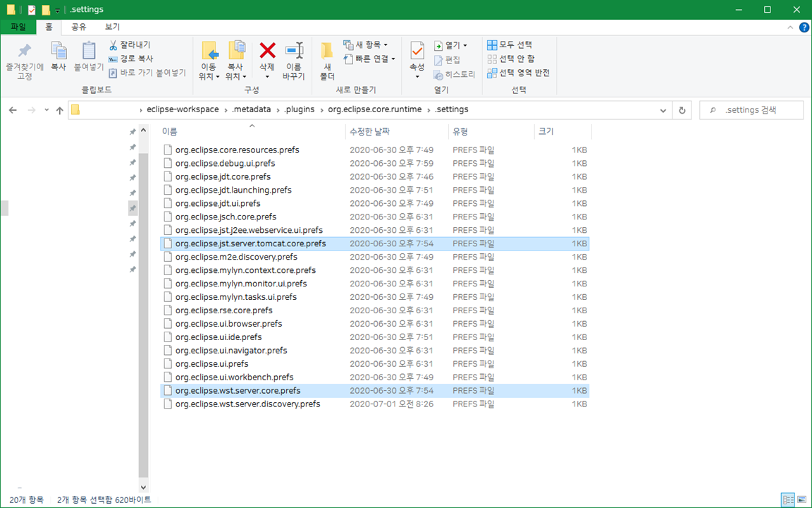This screenshot has width=812, height=508.
Task: Copy path with 경로 복사
Action: pyautogui.click(x=130, y=59)
